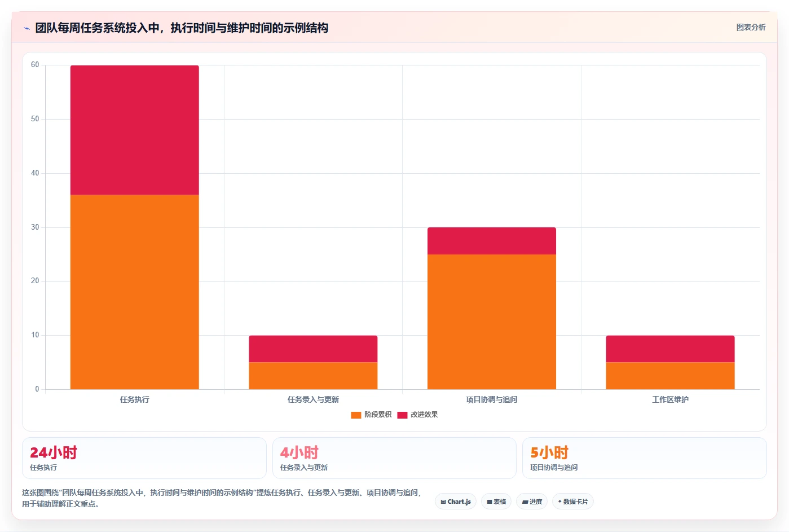Click the y-axis value 30
The width and height of the screenshot is (789, 532).
click(35, 227)
